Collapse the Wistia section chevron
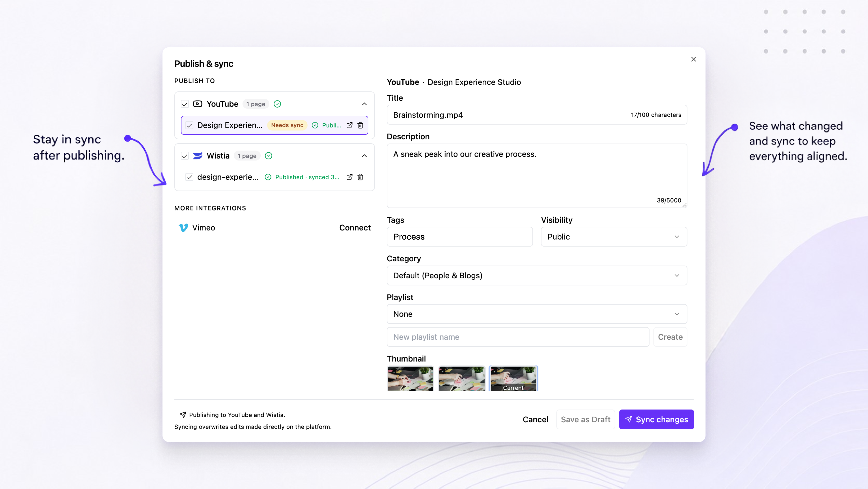The width and height of the screenshot is (868, 489). click(364, 156)
